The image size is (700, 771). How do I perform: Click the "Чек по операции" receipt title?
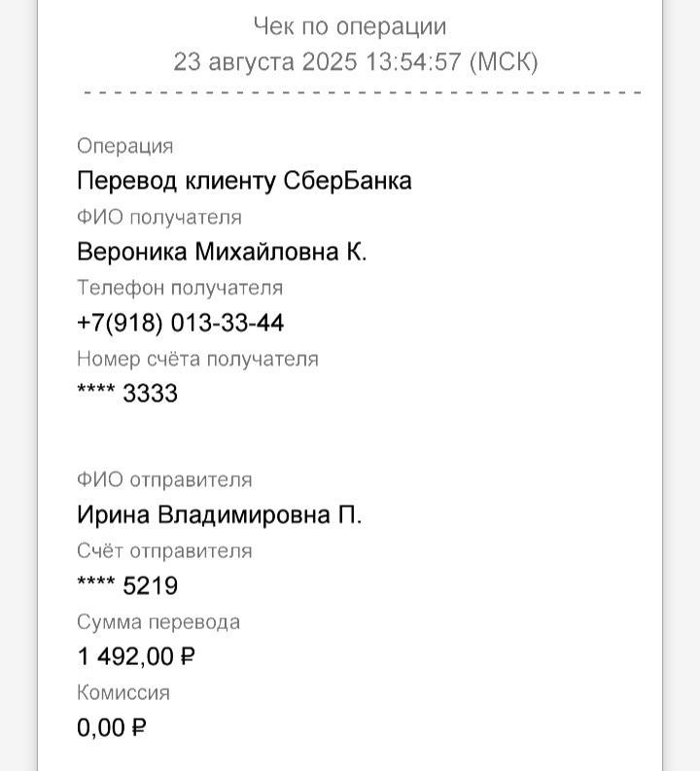[x=349, y=26]
